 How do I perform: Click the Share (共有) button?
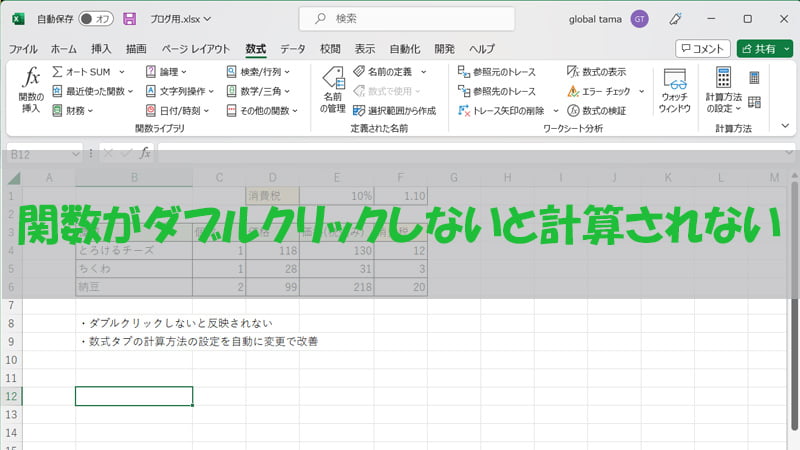point(764,48)
